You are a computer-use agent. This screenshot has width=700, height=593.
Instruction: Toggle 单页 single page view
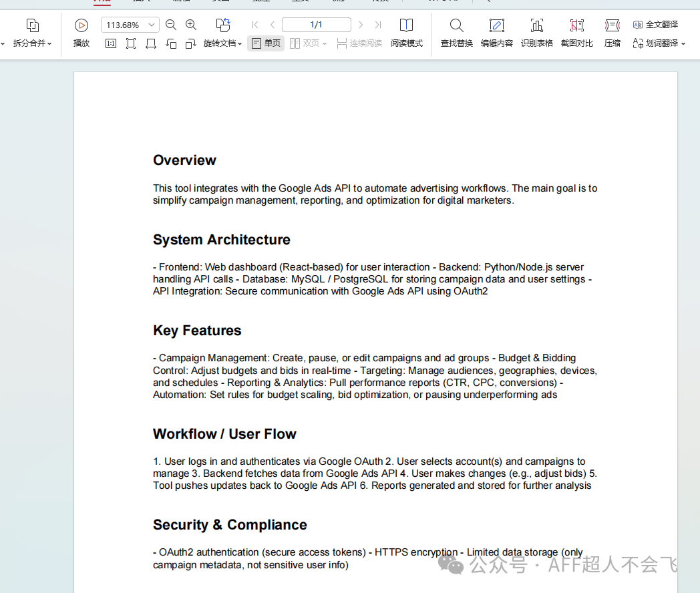click(x=266, y=43)
